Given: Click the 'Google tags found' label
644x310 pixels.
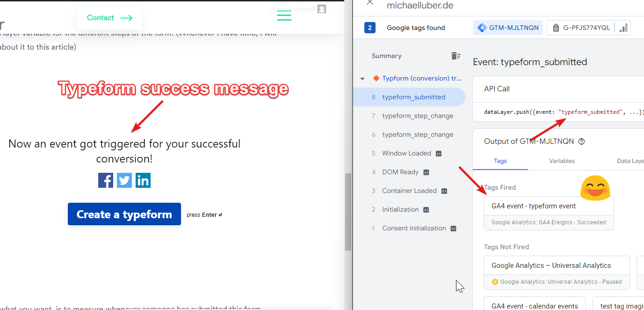Looking at the screenshot, I should pos(416,28).
